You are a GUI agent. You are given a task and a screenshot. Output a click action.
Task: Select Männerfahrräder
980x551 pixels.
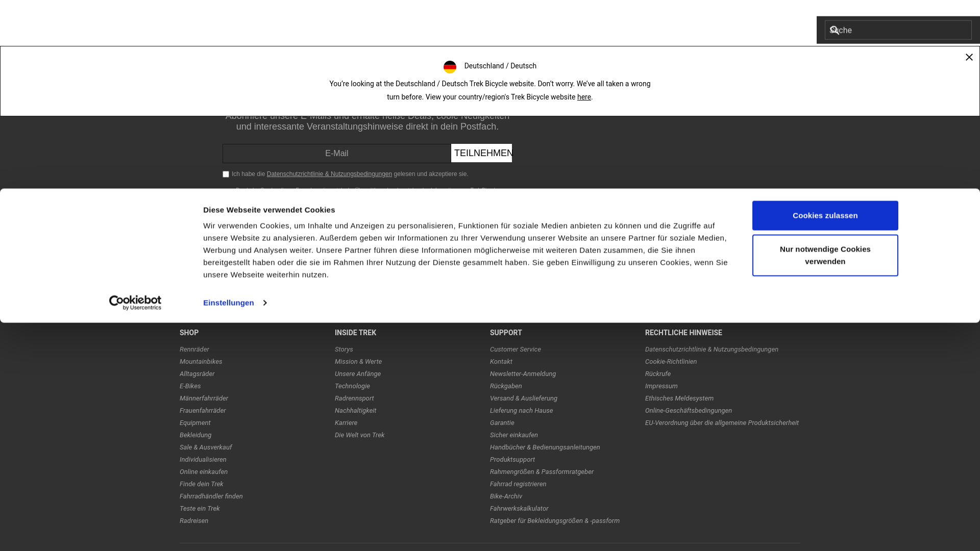204,398
